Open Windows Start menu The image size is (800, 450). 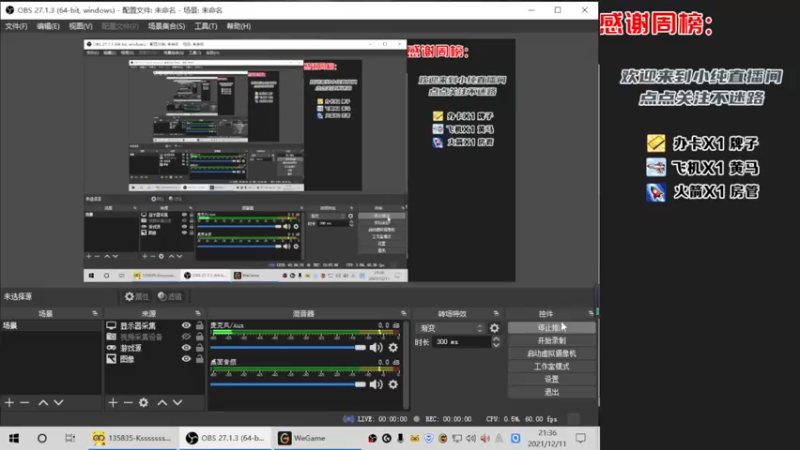coord(14,438)
